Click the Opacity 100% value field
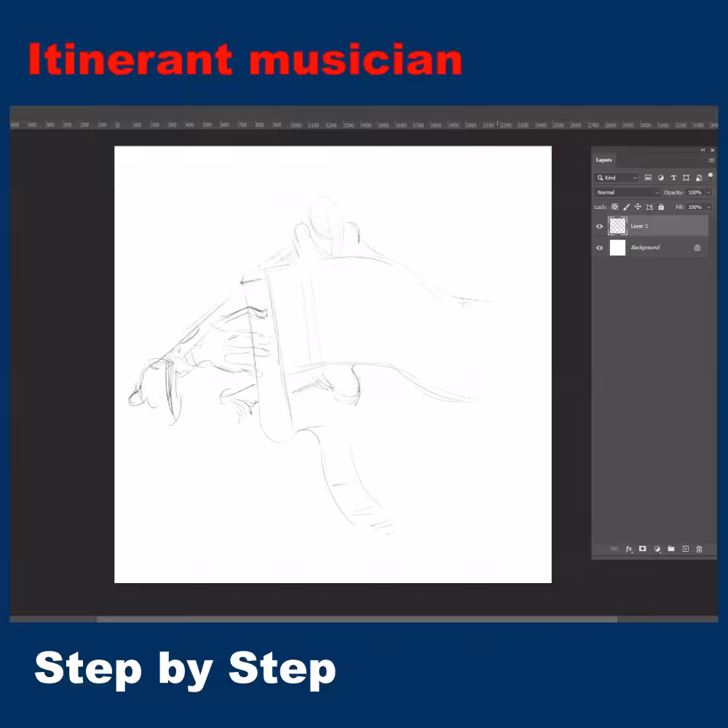Screen dimensions: 728x728 click(x=695, y=192)
